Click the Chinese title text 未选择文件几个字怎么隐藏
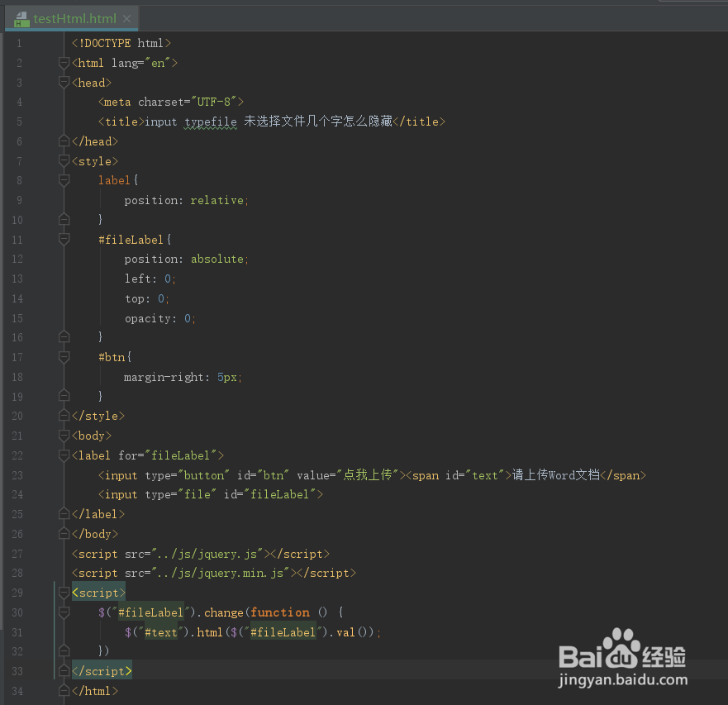728x705 pixels. point(318,121)
